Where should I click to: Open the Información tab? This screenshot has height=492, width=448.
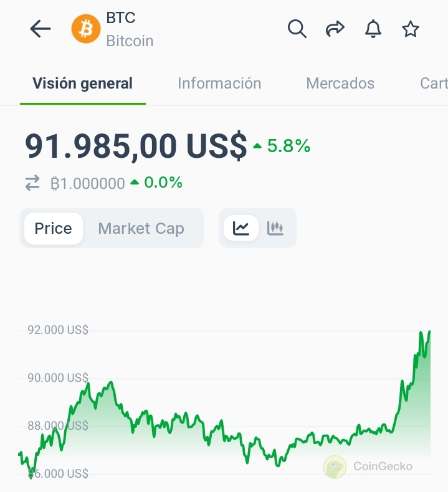coord(219,84)
